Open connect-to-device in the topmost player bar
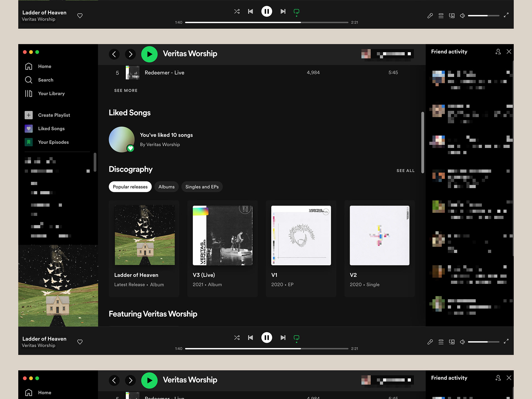532x399 pixels. 452,16
